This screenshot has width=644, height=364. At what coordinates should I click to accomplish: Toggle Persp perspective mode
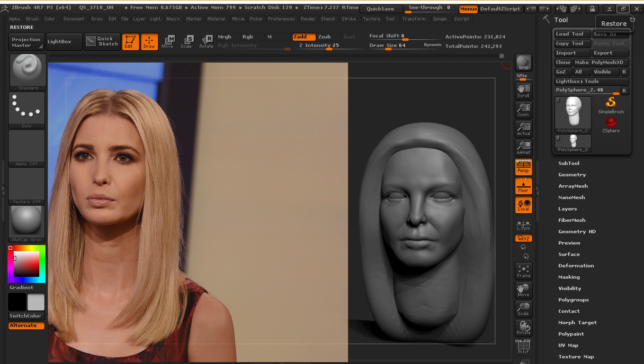(523, 167)
